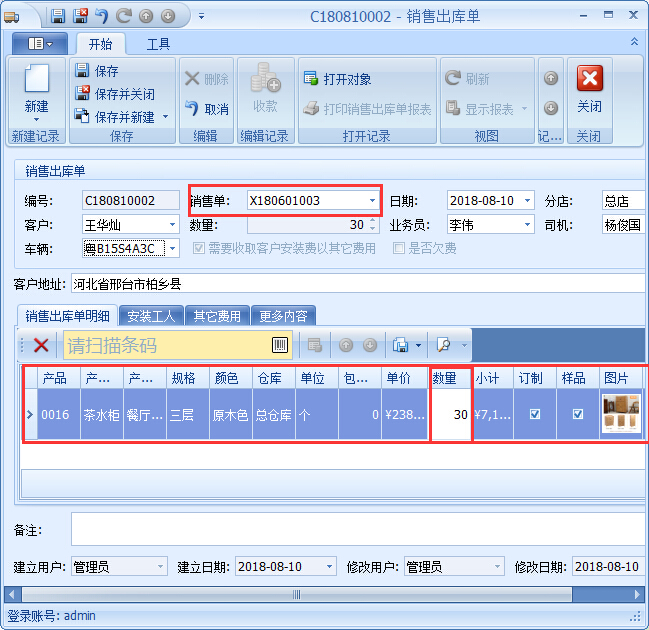649x630 pixels.
Task: Click the barcode scan icon
Action: tap(280, 345)
